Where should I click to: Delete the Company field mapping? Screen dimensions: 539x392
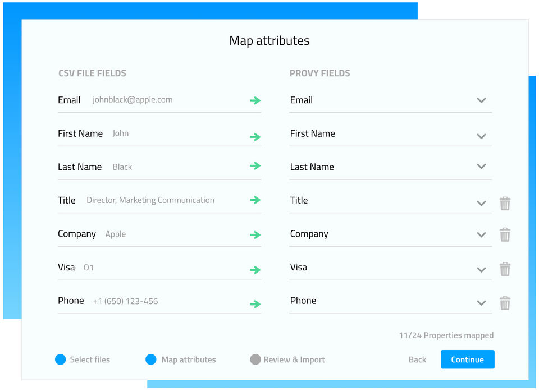pyautogui.click(x=505, y=234)
